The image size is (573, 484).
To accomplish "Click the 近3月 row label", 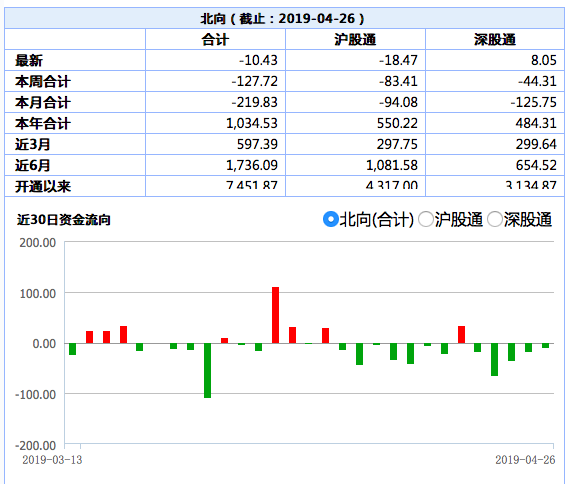I will pos(33,144).
